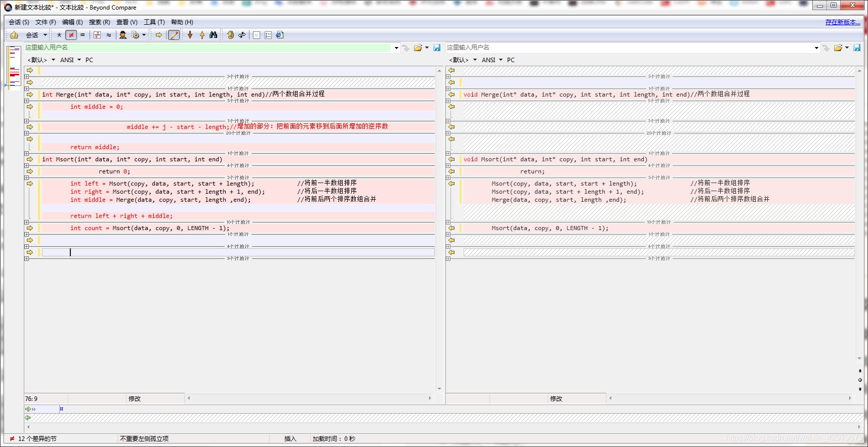Screen dimensions: 868x447
Task: Copy right 'Msort(data, copy, 0' line left arrow
Action: 451,228
